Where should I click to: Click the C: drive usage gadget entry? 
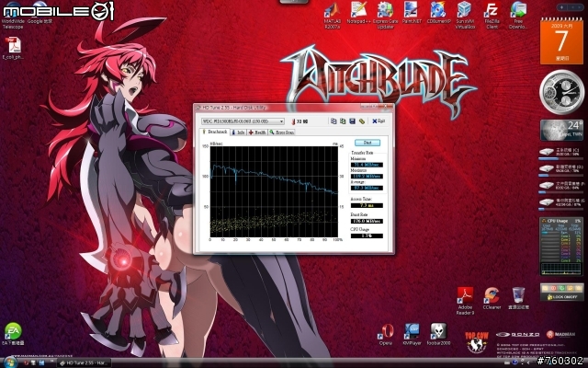click(561, 153)
